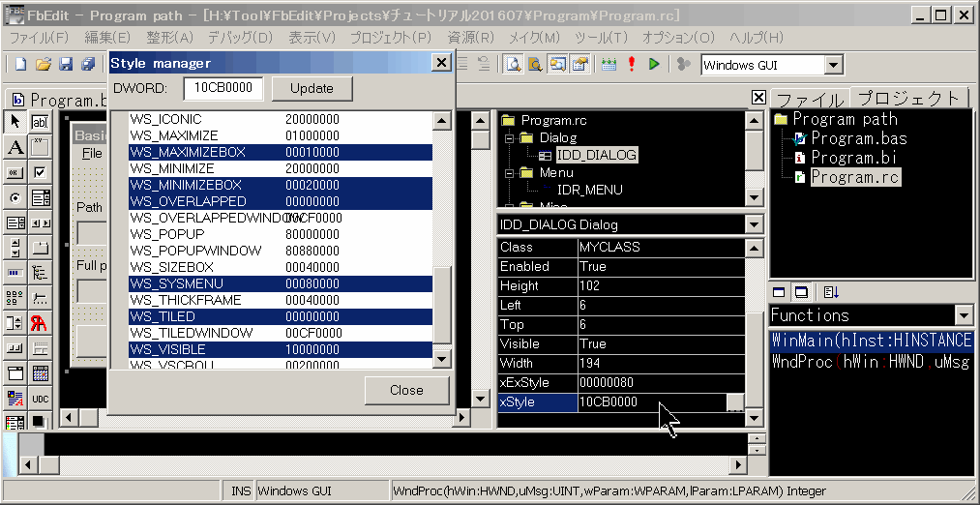Switch to the プロジェクト tab
Viewport: 980px width, 505px height.
(x=907, y=98)
